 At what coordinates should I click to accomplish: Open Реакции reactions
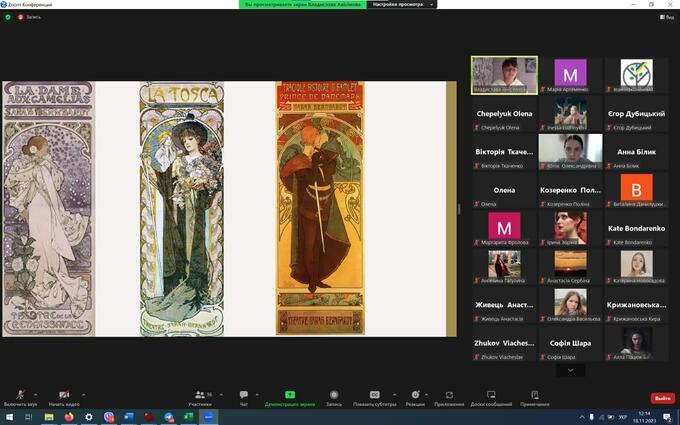415,398
